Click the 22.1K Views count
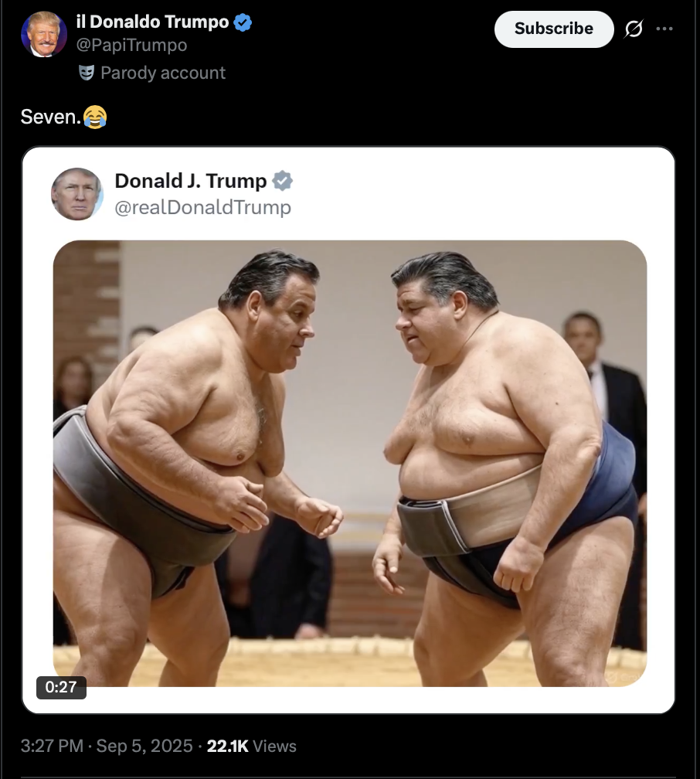700x779 pixels. [x=251, y=747]
